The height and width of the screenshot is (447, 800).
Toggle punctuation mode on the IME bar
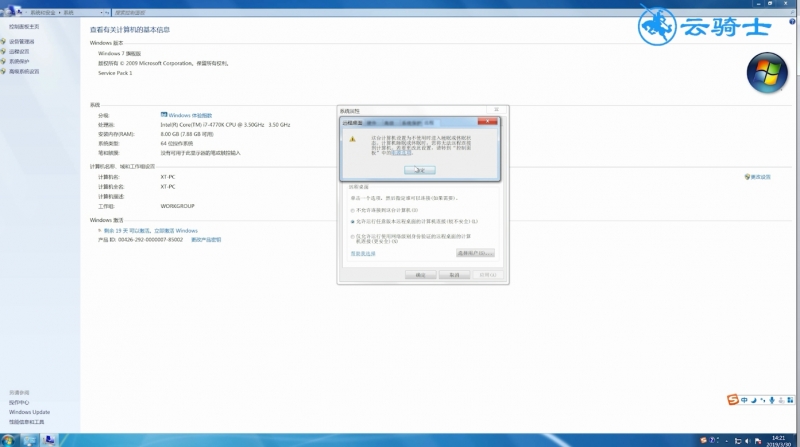click(763, 400)
